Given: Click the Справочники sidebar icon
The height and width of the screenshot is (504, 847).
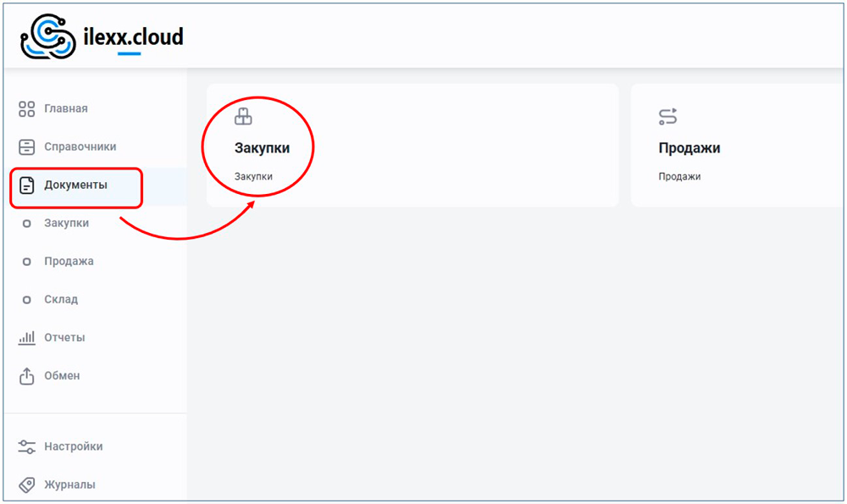Looking at the screenshot, I should (x=26, y=147).
